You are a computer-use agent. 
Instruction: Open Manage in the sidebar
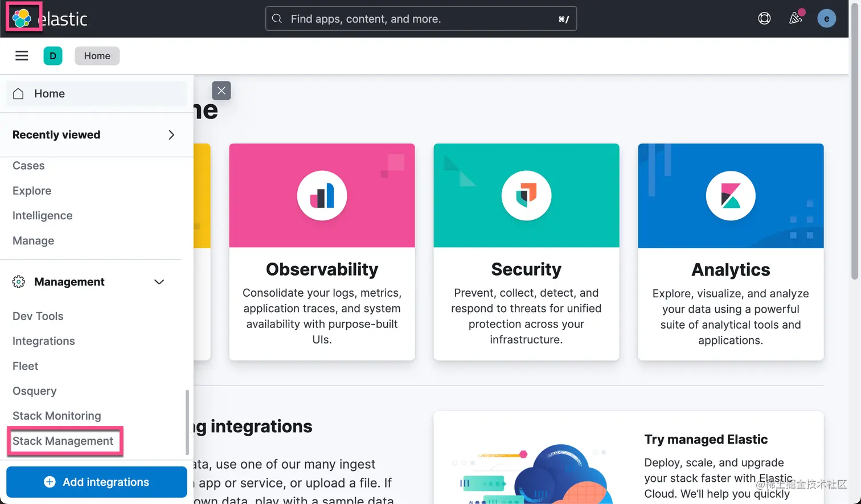coord(34,241)
